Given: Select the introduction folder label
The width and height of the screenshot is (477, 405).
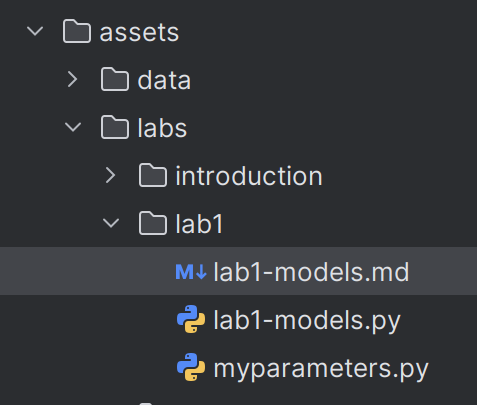Looking at the screenshot, I should [x=249, y=176].
